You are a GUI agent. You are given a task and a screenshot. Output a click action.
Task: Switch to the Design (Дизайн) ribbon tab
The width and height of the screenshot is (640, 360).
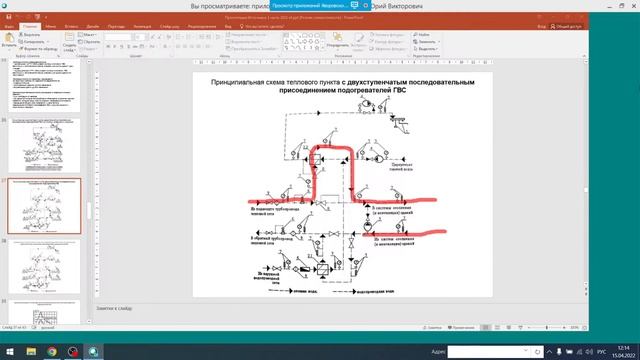coord(93,27)
